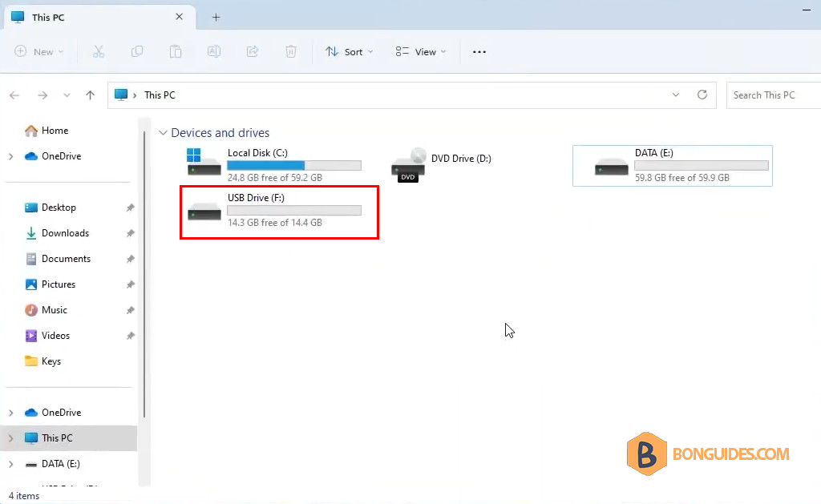The width and height of the screenshot is (821, 504).
Task: Click This PC in address bar
Action: 160,95
